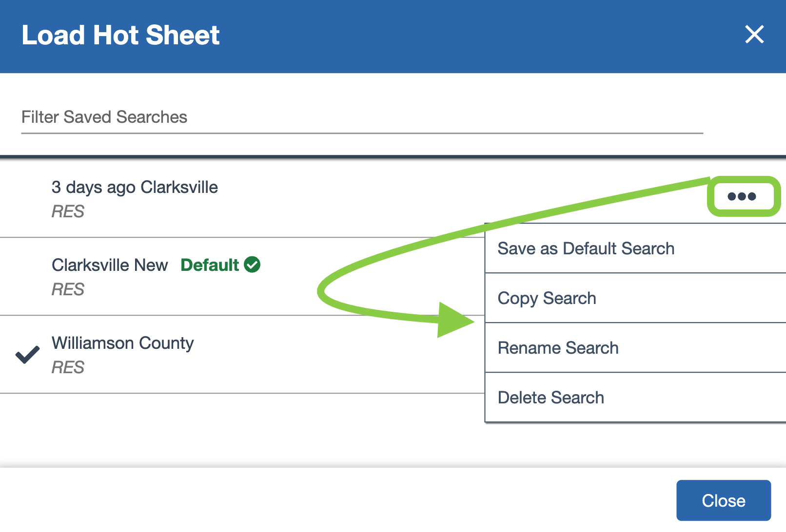Select Copy Search from the options menu

pyautogui.click(x=547, y=298)
